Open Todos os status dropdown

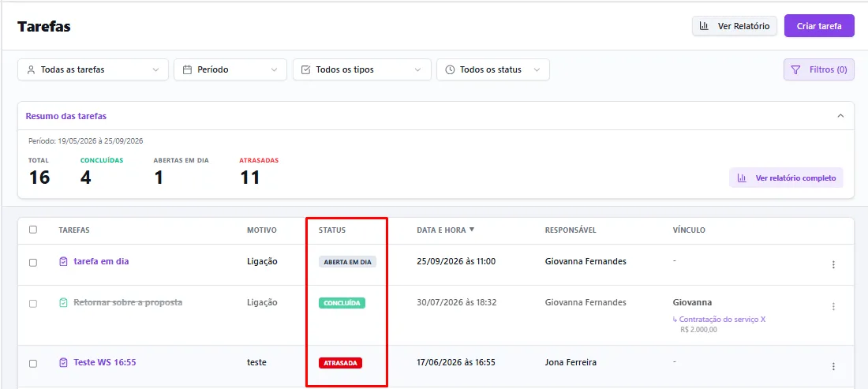coord(493,69)
